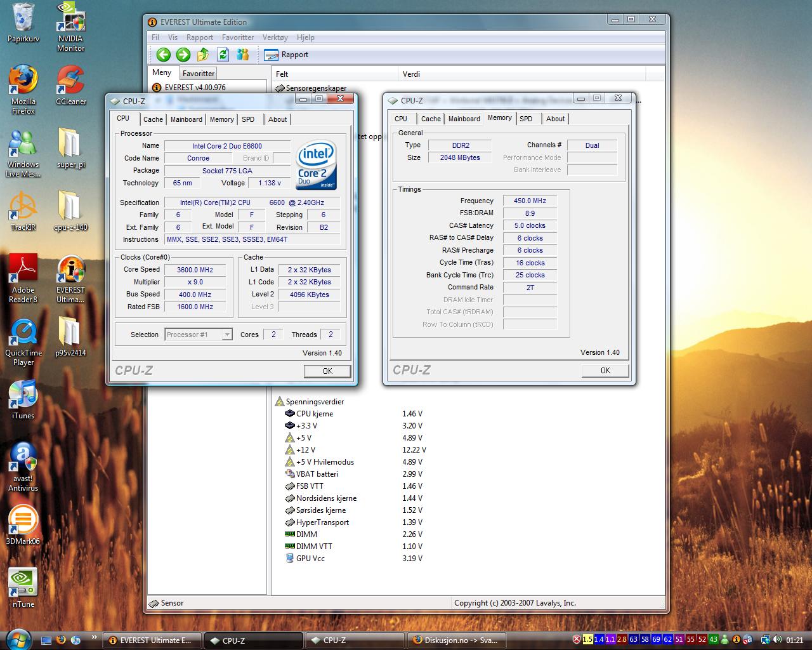The height and width of the screenshot is (650, 812).
Task: Open the Rapport menu in EVEREST's menu bar
Action: (199, 37)
